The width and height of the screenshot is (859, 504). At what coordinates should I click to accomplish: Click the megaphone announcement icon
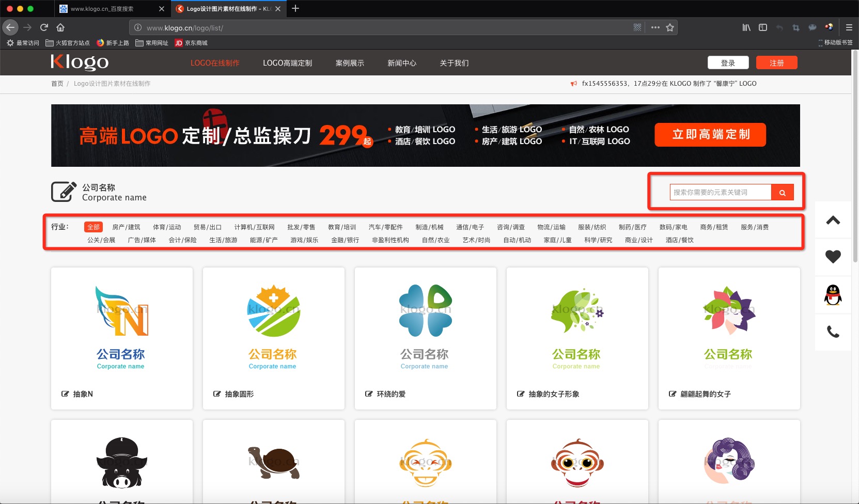(573, 83)
